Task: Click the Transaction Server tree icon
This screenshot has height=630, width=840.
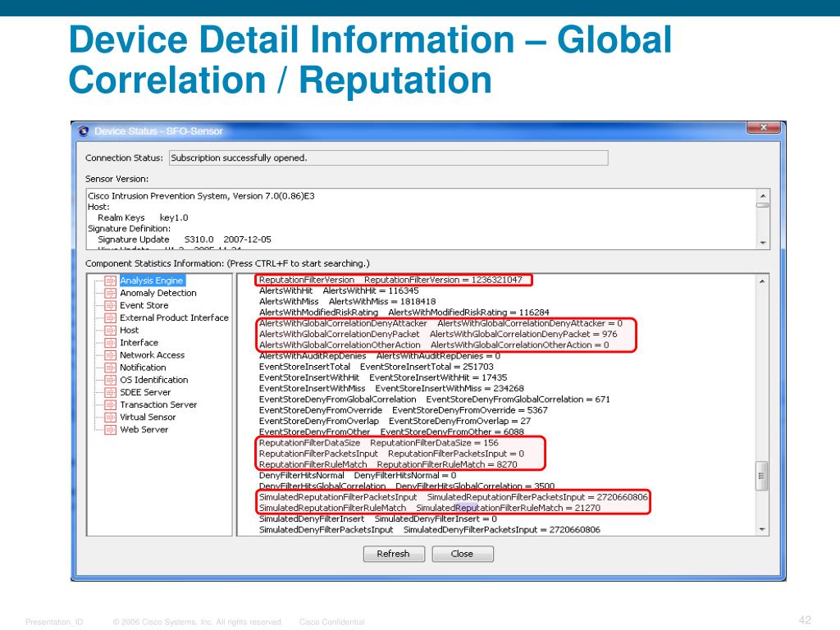Action: pyautogui.click(x=111, y=404)
